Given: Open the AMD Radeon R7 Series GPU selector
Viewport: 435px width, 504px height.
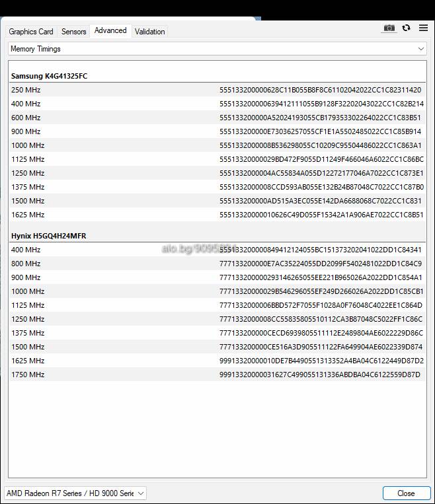Looking at the screenshot, I should [x=75, y=493].
